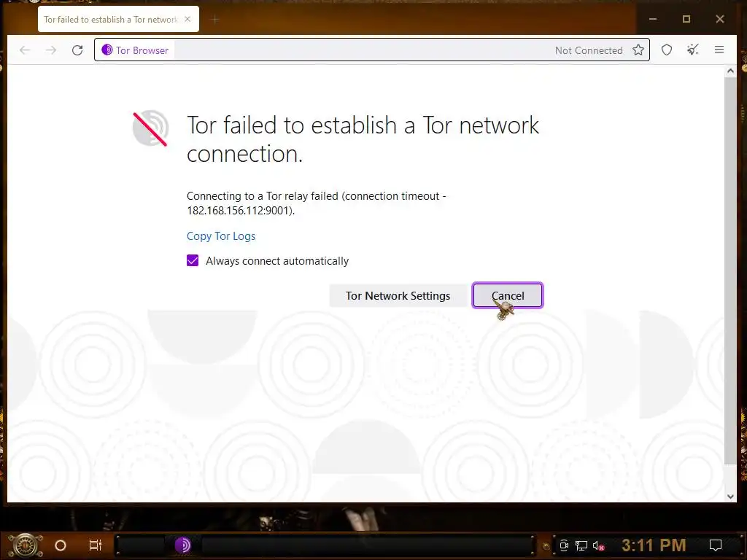Uncheck Always connect automatically checkbox
The width and height of the screenshot is (747, 560).
pyautogui.click(x=193, y=260)
